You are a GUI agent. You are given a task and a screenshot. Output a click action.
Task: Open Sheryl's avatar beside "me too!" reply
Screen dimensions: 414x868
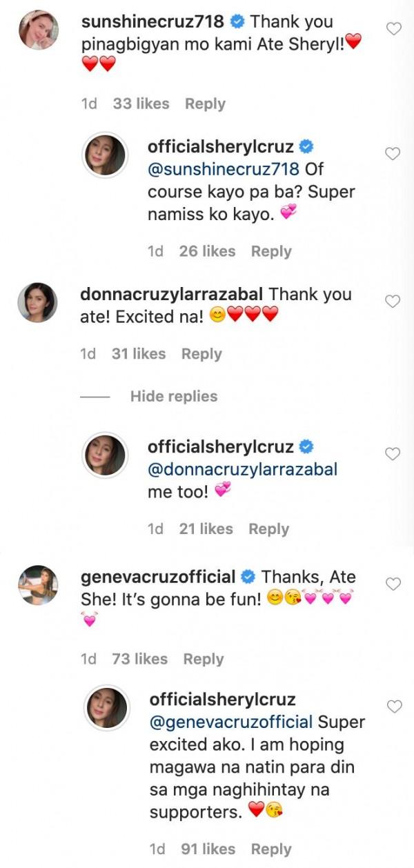tap(105, 455)
